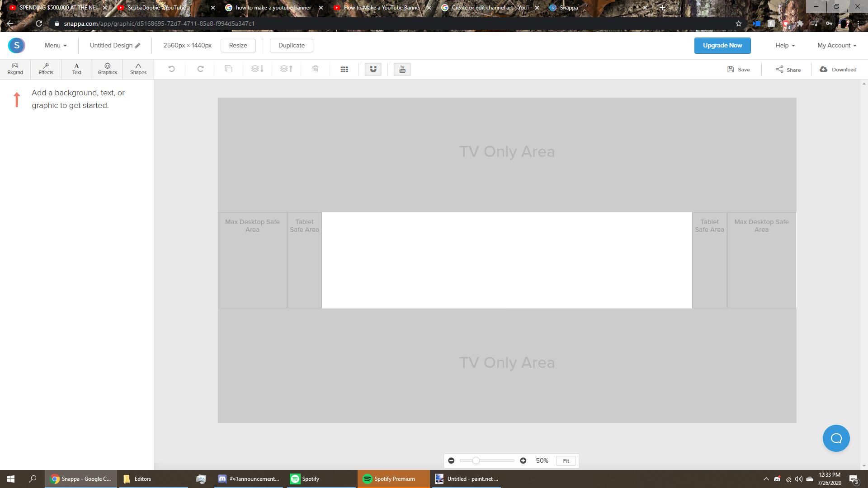Open the Effects tool panel

[x=46, y=69]
